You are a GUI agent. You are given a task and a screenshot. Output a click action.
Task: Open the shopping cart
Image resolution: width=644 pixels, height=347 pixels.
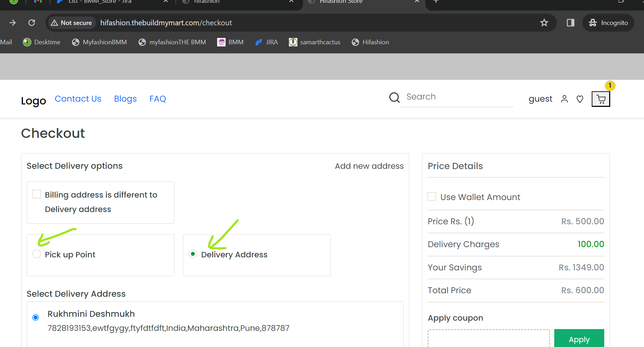tap(601, 99)
